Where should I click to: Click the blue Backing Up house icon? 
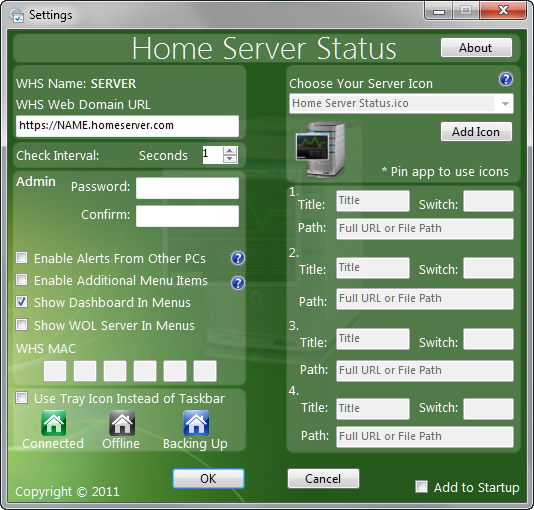pyautogui.click(x=196, y=423)
